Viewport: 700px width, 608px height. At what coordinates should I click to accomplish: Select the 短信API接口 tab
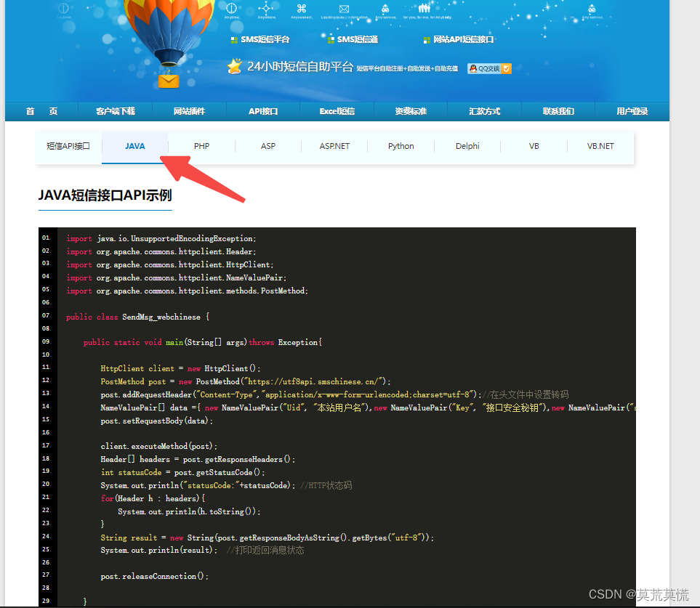coord(68,146)
